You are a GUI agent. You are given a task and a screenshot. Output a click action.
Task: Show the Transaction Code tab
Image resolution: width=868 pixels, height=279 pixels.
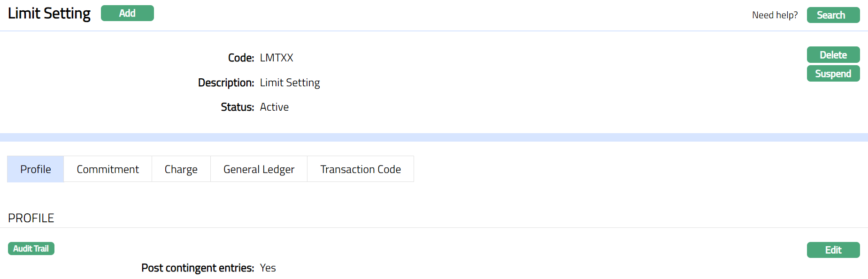(x=360, y=169)
